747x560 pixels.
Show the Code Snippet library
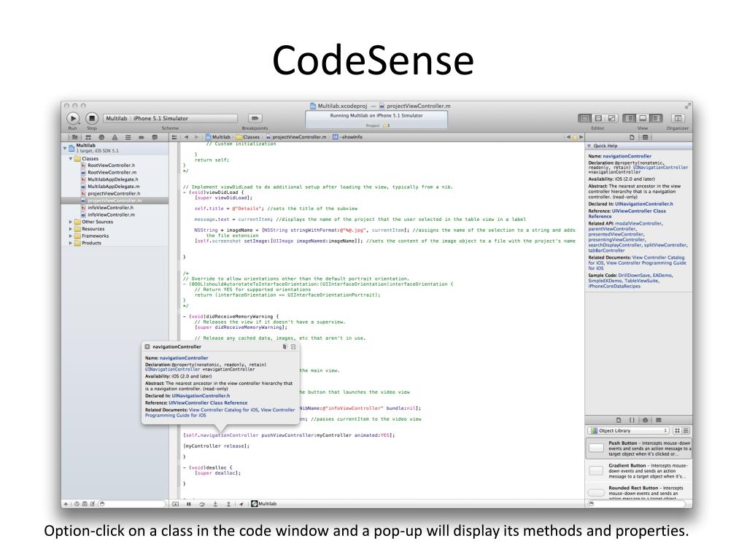(x=632, y=421)
